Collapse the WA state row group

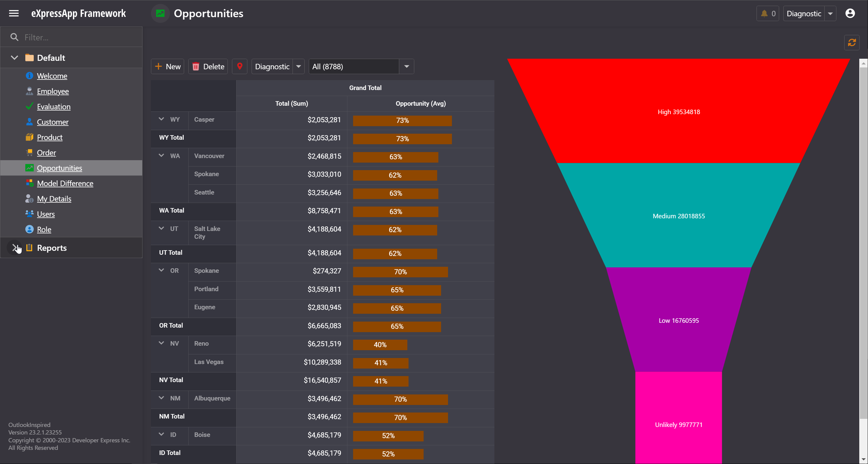point(161,156)
